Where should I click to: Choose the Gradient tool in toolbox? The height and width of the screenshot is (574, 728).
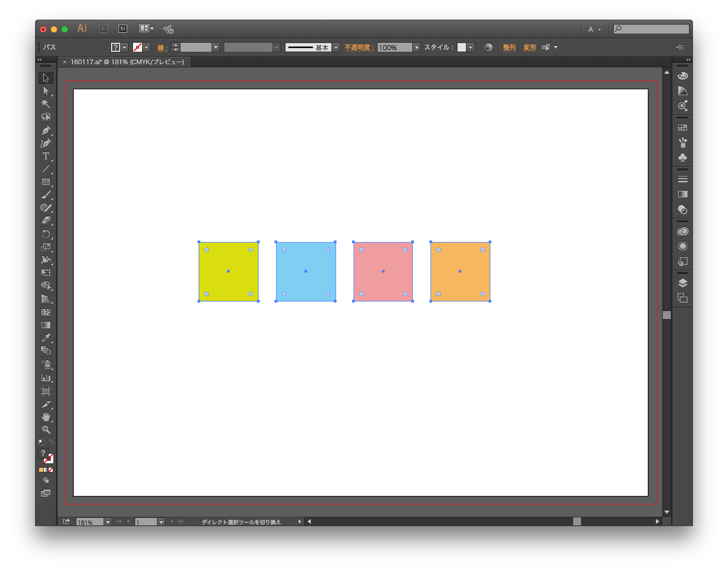pyautogui.click(x=46, y=325)
